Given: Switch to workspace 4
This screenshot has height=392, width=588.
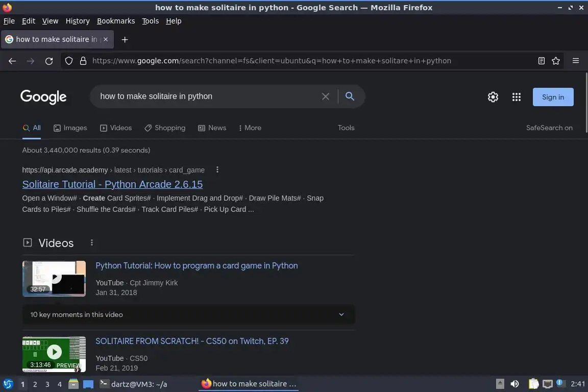Looking at the screenshot, I should [x=59, y=384].
